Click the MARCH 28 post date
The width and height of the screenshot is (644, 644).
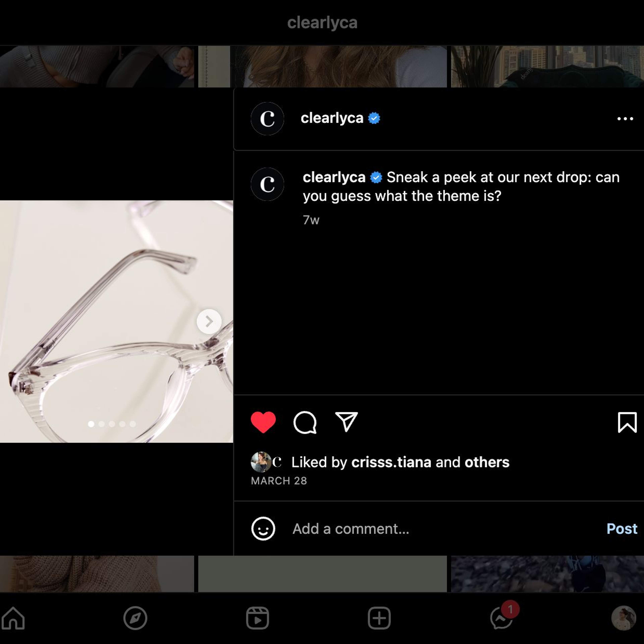pos(279,481)
